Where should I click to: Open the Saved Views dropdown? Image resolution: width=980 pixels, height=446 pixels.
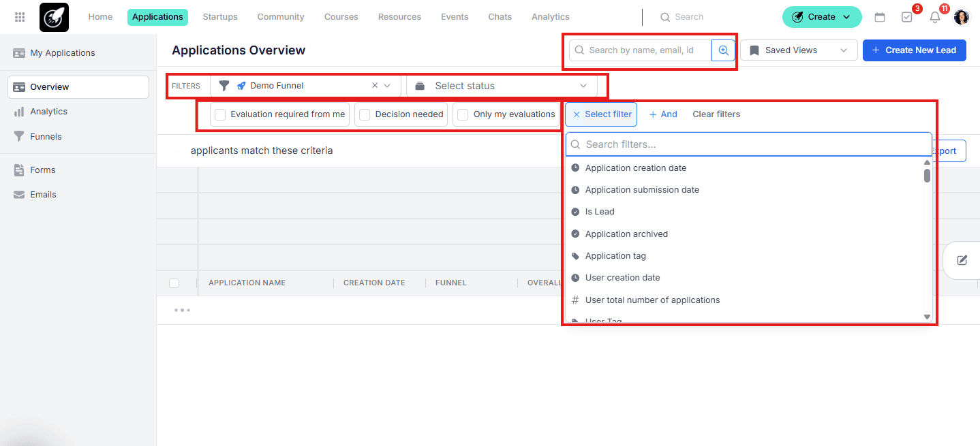point(799,50)
